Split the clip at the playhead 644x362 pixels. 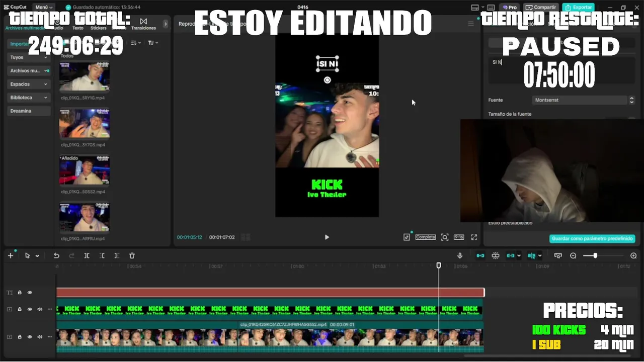tap(87, 255)
